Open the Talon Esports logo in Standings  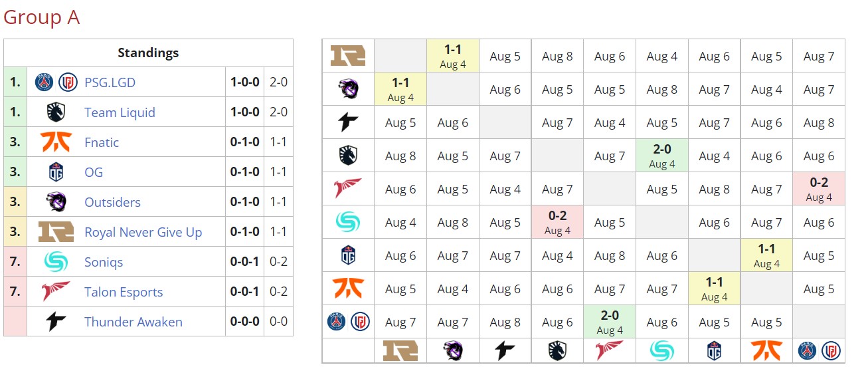point(56,292)
